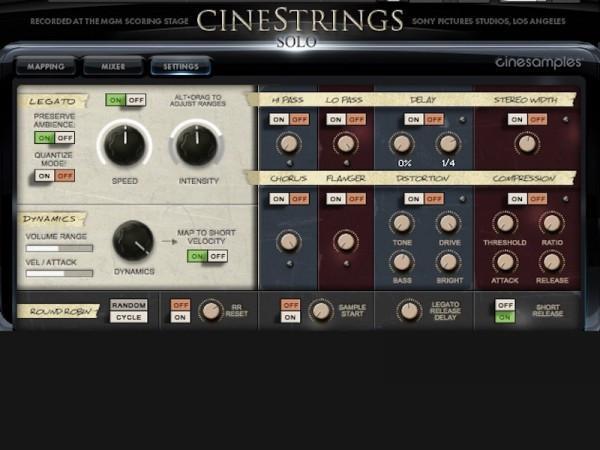The width and height of the screenshot is (600, 450).
Task: Click the Delay 1/4 time knob
Action: pyautogui.click(x=448, y=144)
